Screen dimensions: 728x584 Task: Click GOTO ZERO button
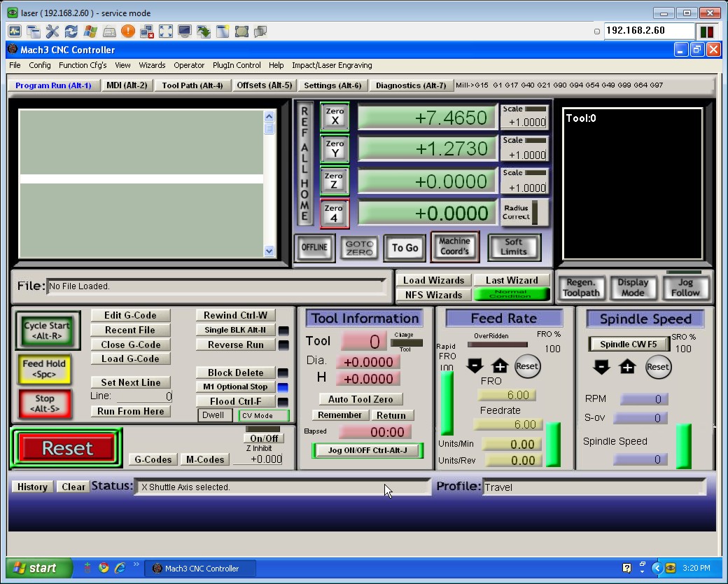pos(359,248)
